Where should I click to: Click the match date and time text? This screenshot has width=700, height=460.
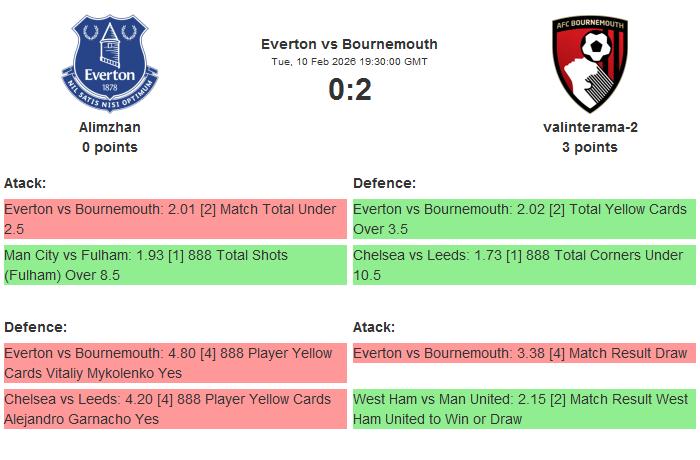pos(349,61)
